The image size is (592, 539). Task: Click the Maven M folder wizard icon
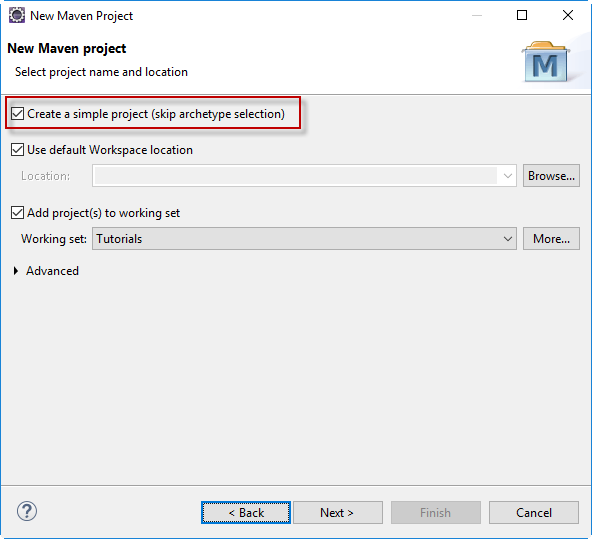pyautogui.click(x=546, y=62)
